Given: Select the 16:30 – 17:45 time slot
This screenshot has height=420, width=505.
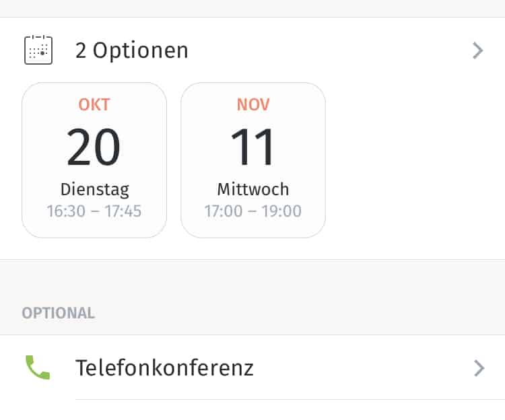Looking at the screenshot, I should tap(94, 211).
